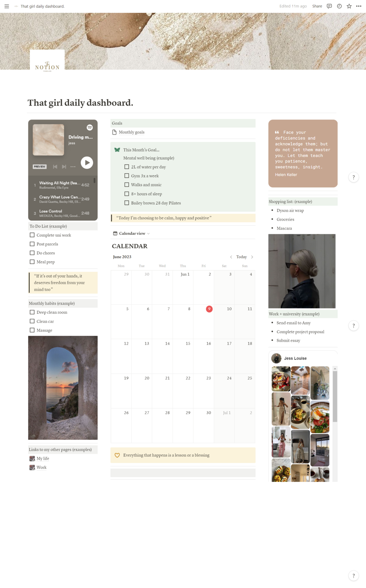Open the comments icon in top bar
The height and width of the screenshot is (588, 366).
329,6
